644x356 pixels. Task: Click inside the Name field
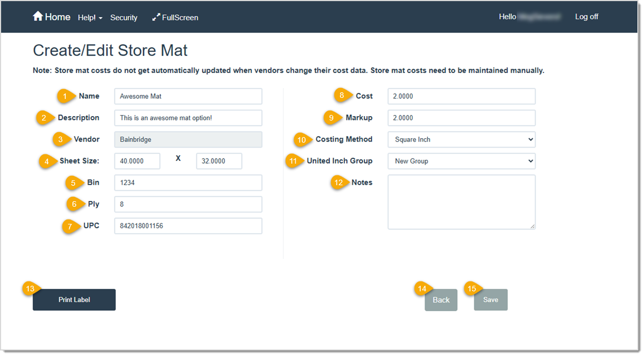tap(188, 96)
